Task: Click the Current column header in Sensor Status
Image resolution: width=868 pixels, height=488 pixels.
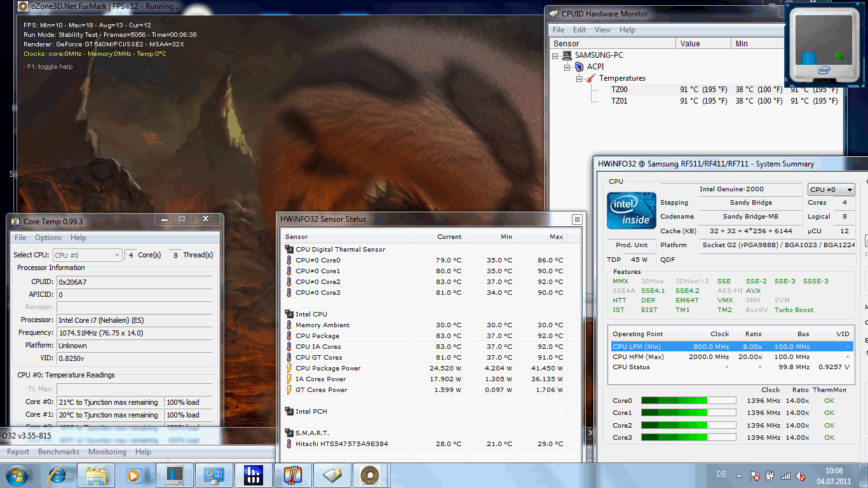Action: (440, 236)
